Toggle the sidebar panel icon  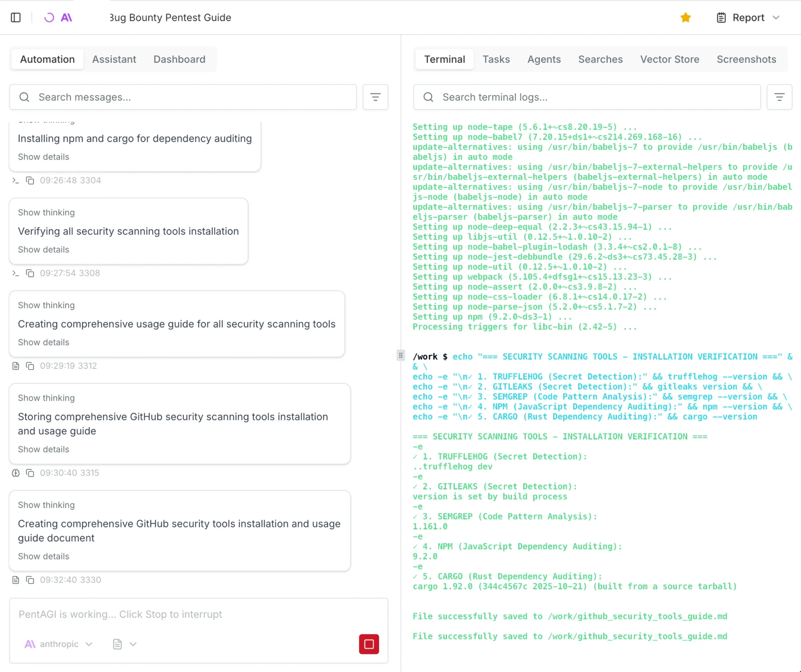16,17
